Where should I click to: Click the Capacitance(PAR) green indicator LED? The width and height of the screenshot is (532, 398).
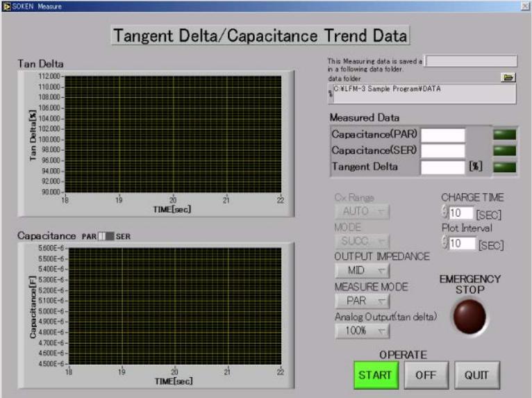[x=503, y=134]
